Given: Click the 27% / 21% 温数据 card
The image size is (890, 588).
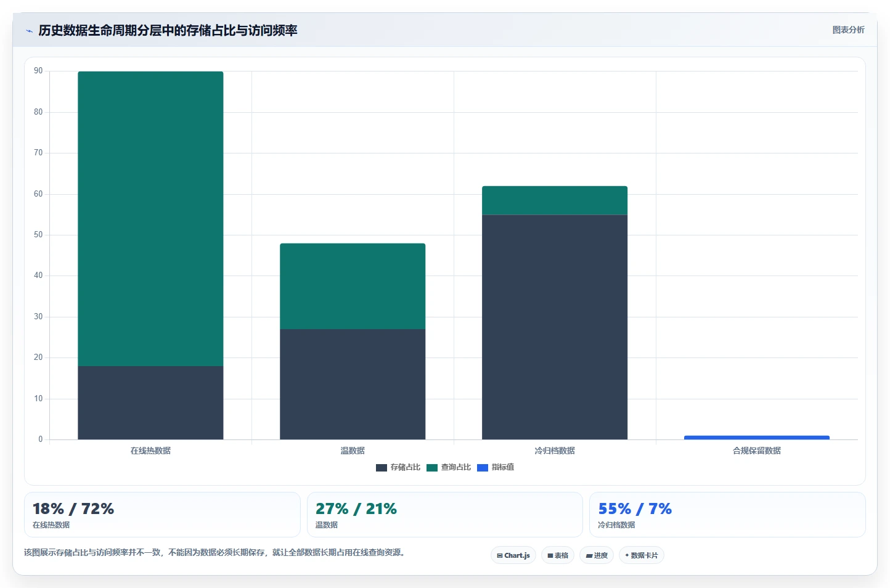Looking at the screenshot, I should point(445,515).
